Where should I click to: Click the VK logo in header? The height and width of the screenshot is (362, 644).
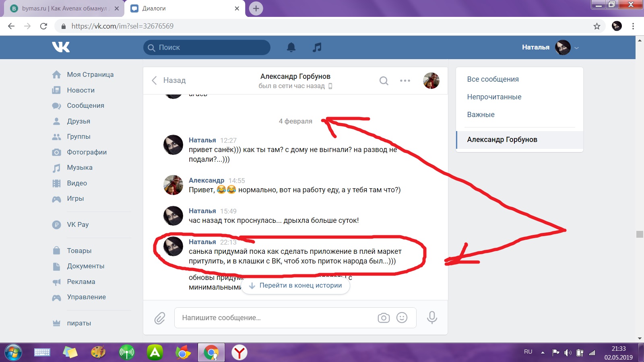pos(61,47)
